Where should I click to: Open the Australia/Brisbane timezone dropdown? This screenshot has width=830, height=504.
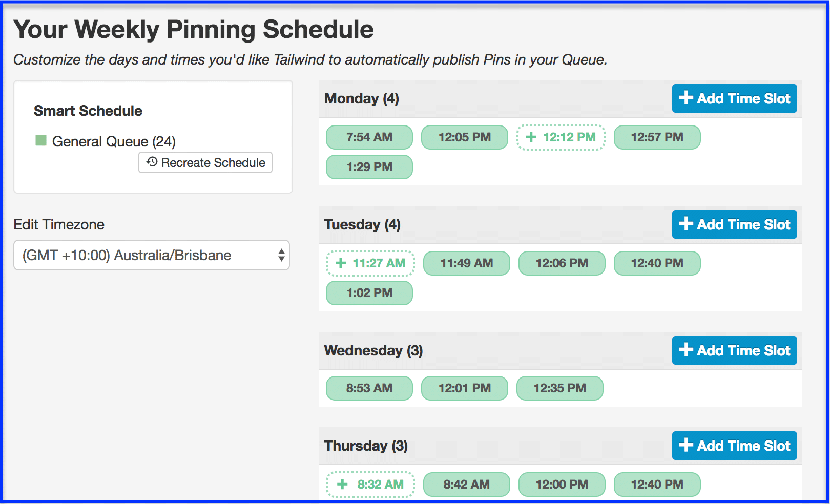click(x=152, y=255)
